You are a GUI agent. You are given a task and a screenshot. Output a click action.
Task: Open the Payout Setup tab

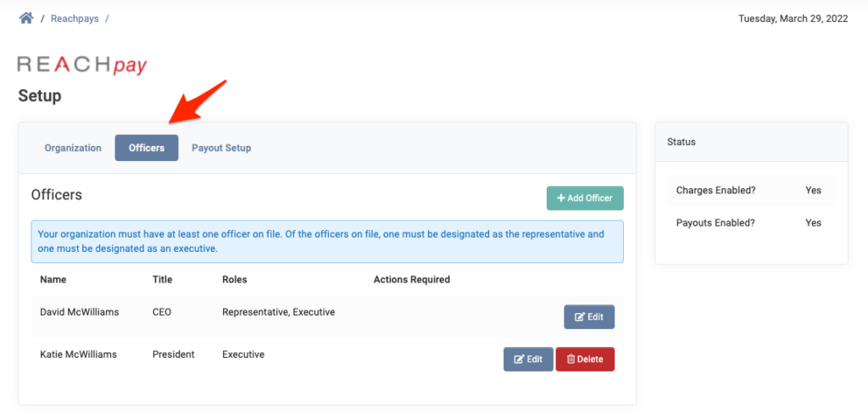pyautogui.click(x=221, y=148)
